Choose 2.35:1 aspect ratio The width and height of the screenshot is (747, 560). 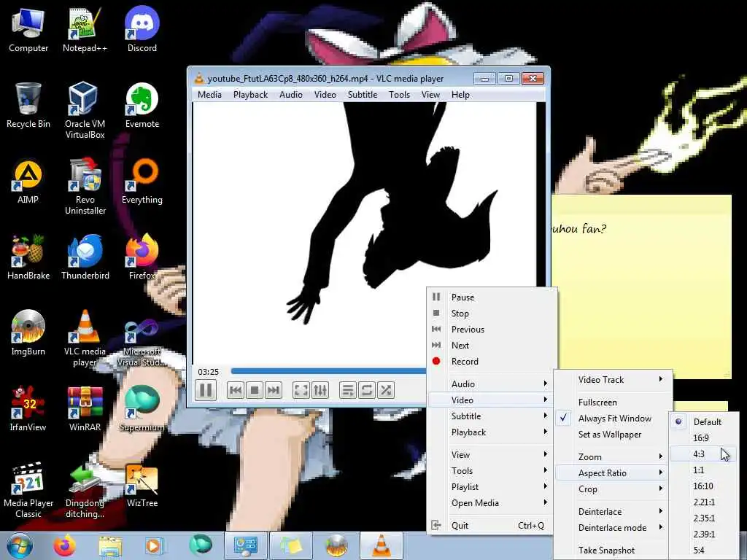[704, 518]
